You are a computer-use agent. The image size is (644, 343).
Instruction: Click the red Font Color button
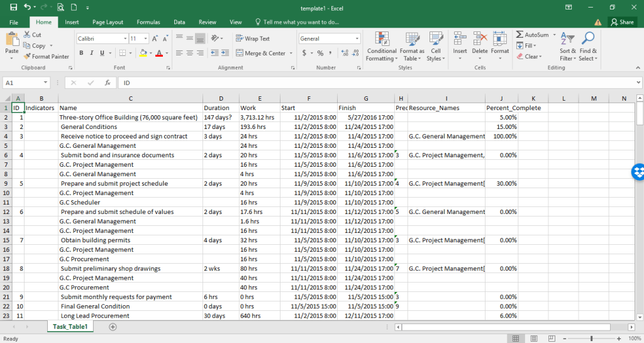[159, 53]
